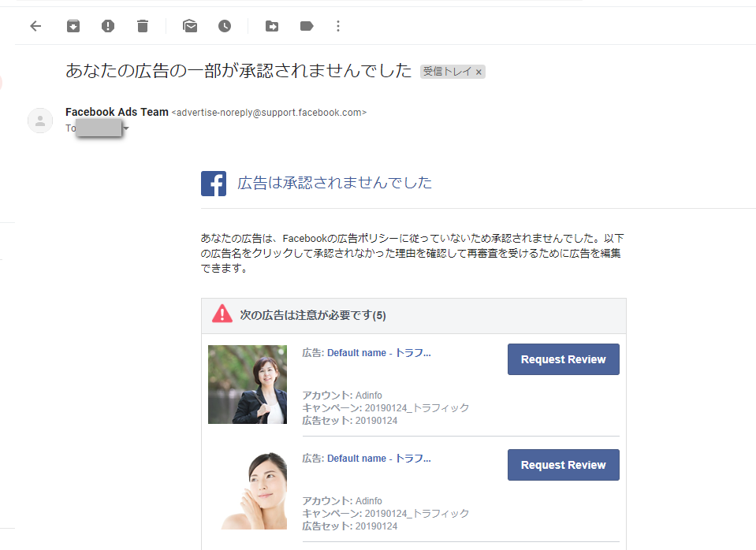Click Request Review for the businesswoman ad
Image resolution: width=756 pixels, height=550 pixels.
[x=564, y=359]
